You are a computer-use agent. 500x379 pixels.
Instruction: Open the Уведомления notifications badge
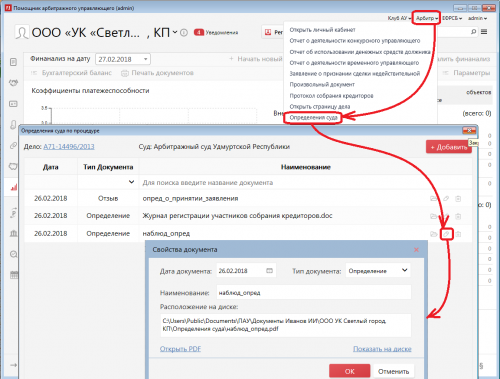coord(216,32)
